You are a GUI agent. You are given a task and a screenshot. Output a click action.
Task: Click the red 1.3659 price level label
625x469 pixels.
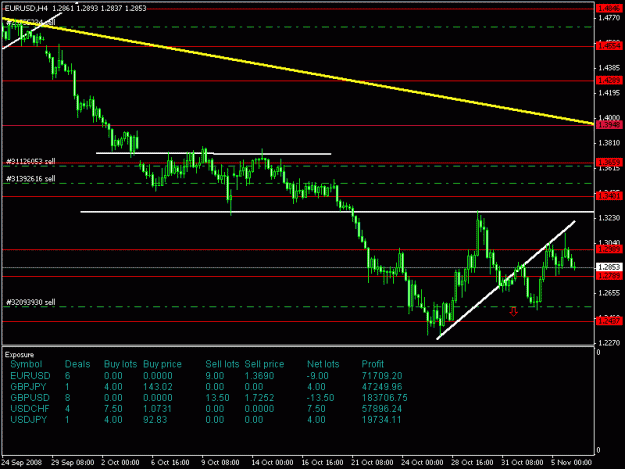click(x=609, y=162)
